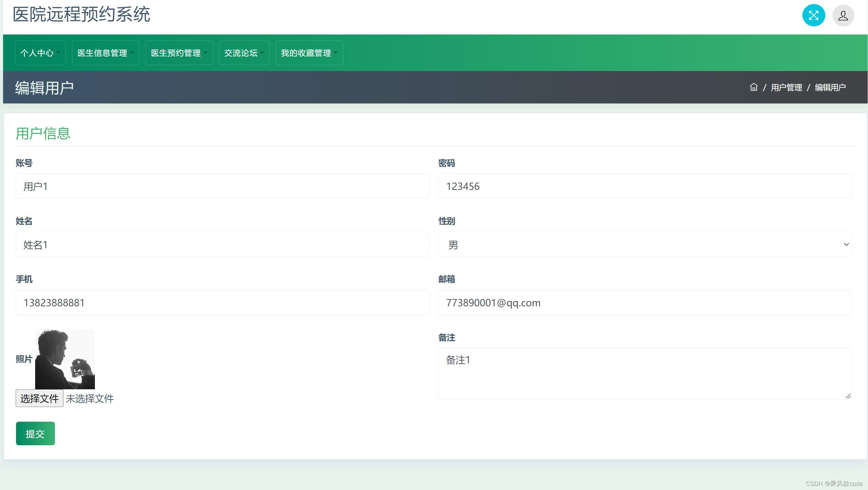
Task: Focus the 账号 input field
Action: coord(222,186)
